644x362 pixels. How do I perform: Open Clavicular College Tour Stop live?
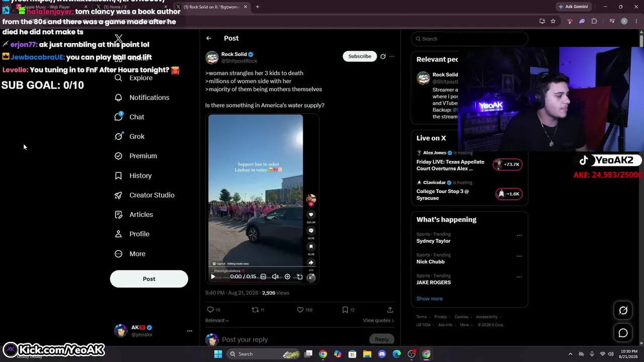point(443,195)
